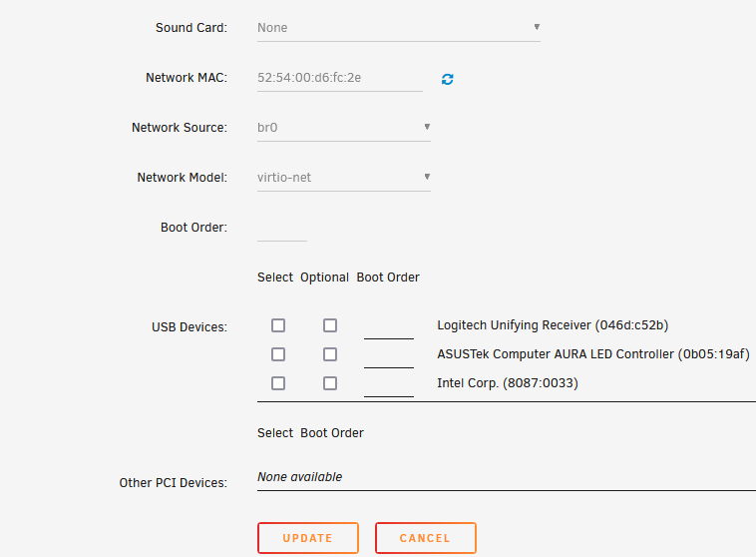Tick Optional checkbox for ASUSTek AURA LED Controller
Viewport: 756px width, 557px height.
click(x=330, y=354)
